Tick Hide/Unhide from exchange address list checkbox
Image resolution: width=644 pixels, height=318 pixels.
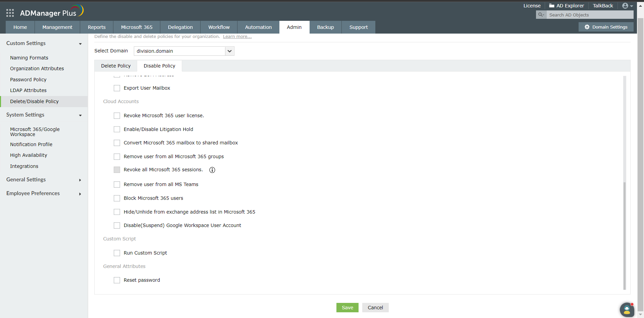coord(117,212)
